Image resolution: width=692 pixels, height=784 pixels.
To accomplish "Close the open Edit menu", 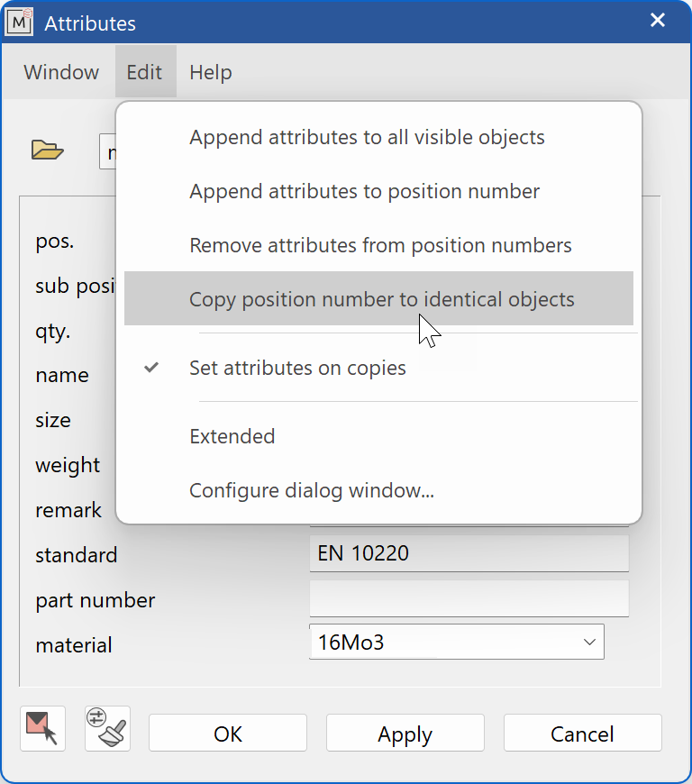I will 144,72.
